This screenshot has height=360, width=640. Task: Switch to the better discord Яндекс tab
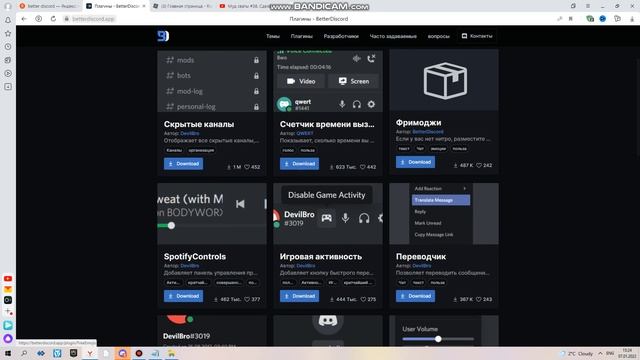click(49, 6)
